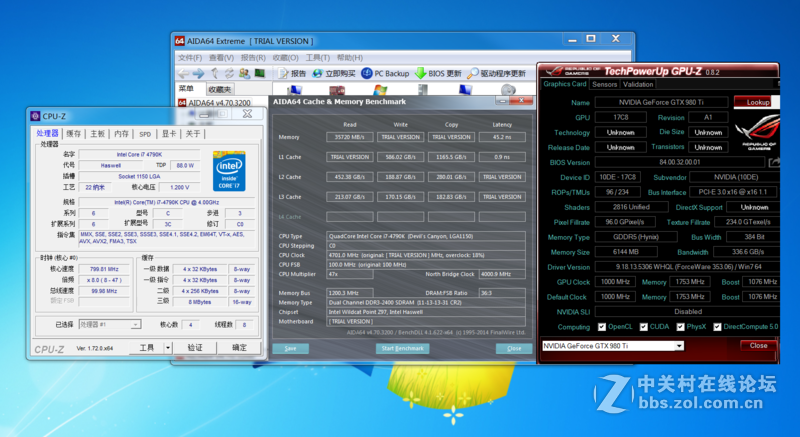Toggle PhysX checkbox in GPU-Z
800x437 pixels.
click(x=680, y=327)
